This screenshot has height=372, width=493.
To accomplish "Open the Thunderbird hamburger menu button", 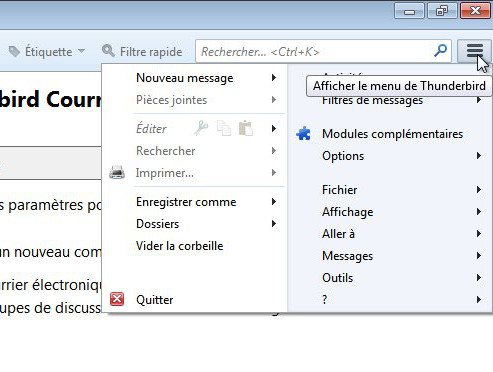I will (x=475, y=51).
